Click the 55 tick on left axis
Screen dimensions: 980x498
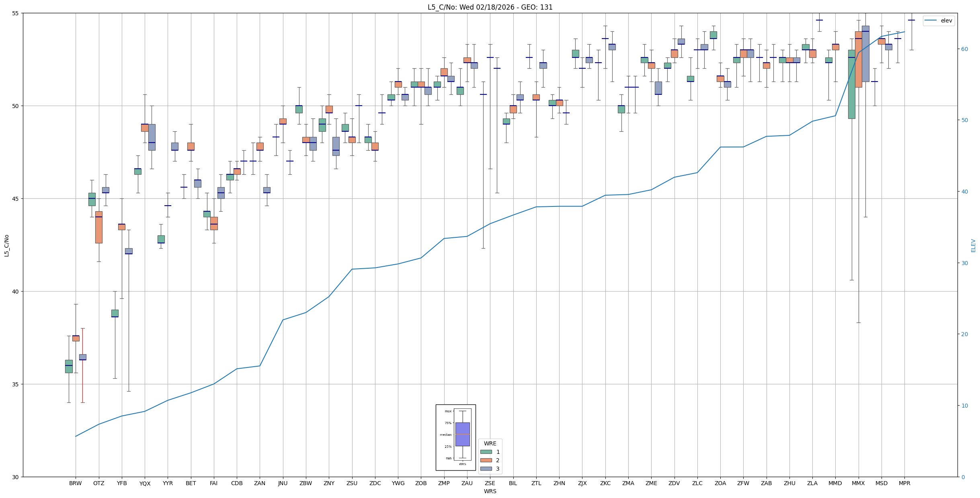[x=16, y=13]
